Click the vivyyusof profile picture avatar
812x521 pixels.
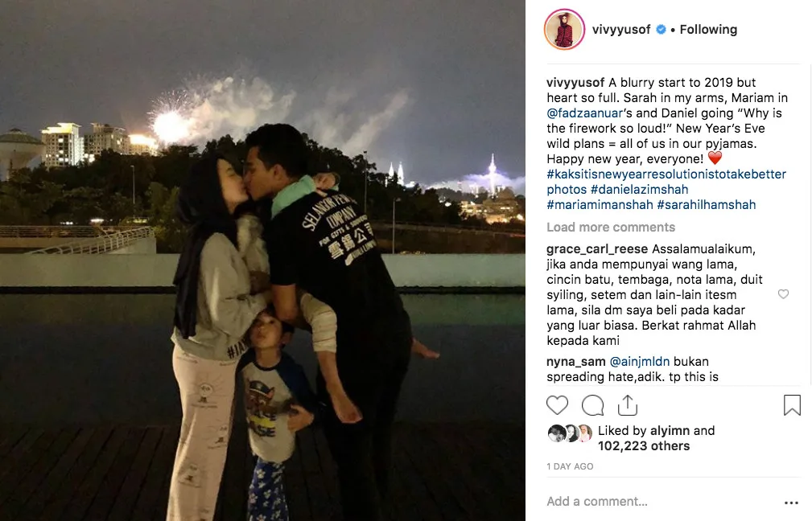click(564, 30)
